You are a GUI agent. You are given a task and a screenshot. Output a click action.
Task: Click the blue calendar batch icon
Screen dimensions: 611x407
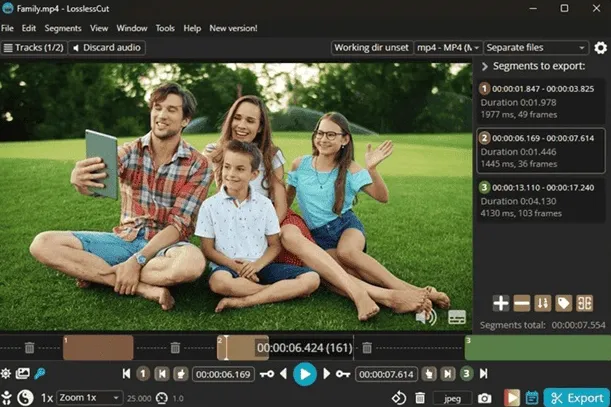532,398
